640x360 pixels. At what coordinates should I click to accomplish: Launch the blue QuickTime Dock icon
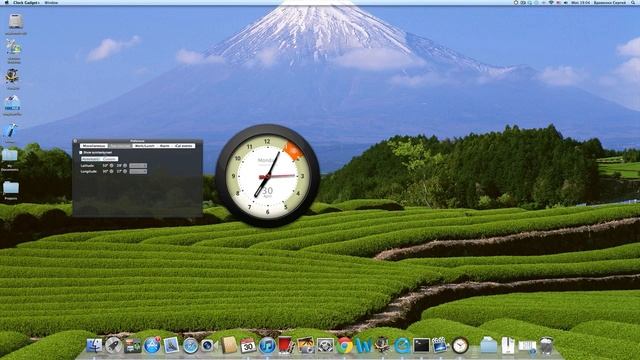402,346
